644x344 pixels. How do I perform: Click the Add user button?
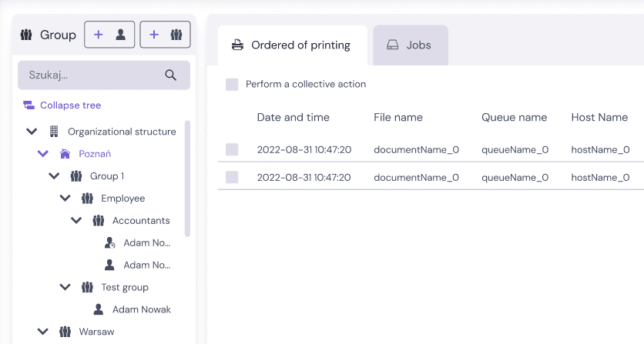(109, 35)
